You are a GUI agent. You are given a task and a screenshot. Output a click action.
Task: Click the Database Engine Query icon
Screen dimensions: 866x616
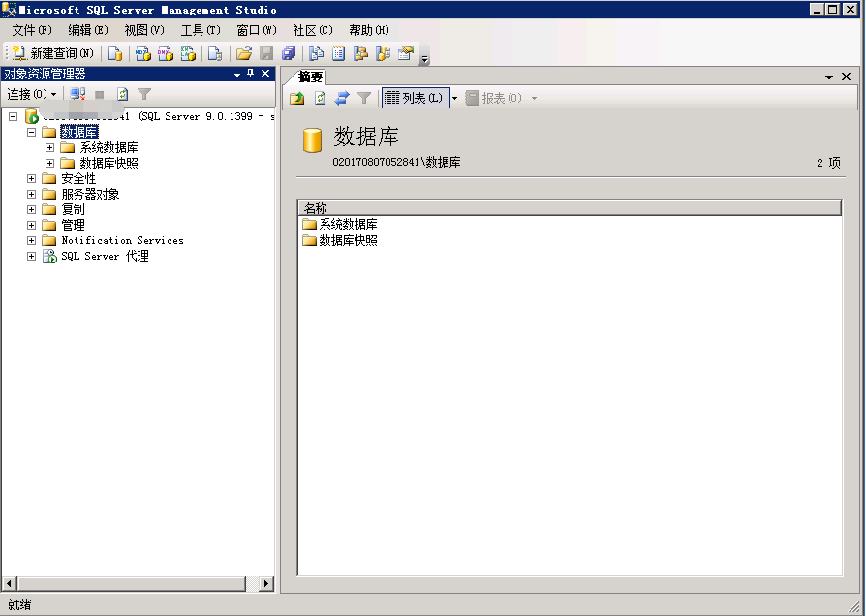115,53
